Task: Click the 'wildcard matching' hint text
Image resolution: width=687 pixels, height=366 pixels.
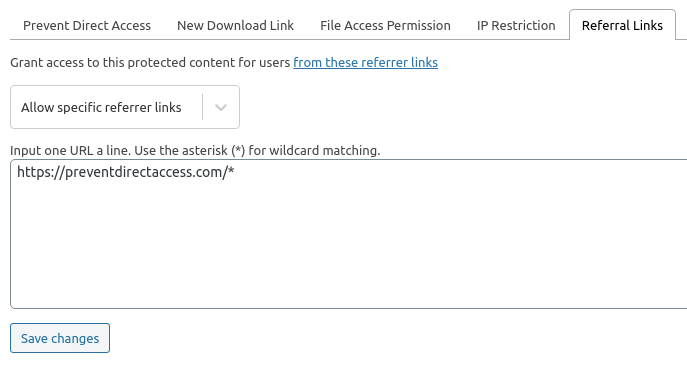Action: 324,150
